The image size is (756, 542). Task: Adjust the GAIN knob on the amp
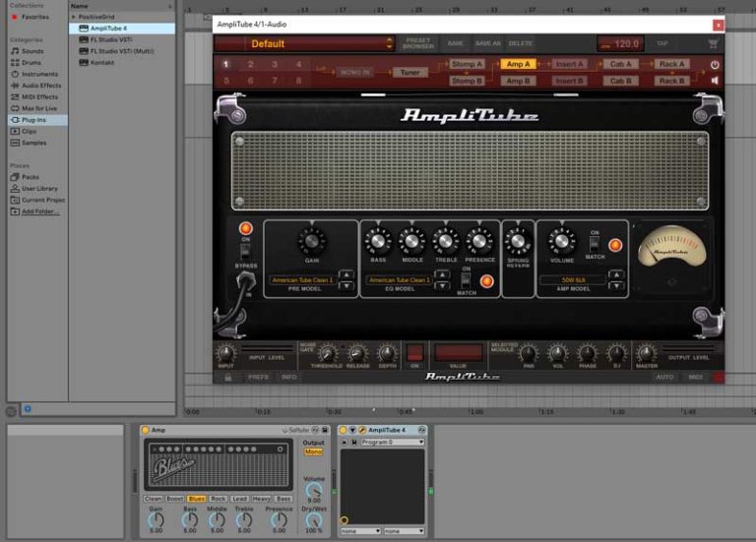pyautogui.click(x=312, y=241)
